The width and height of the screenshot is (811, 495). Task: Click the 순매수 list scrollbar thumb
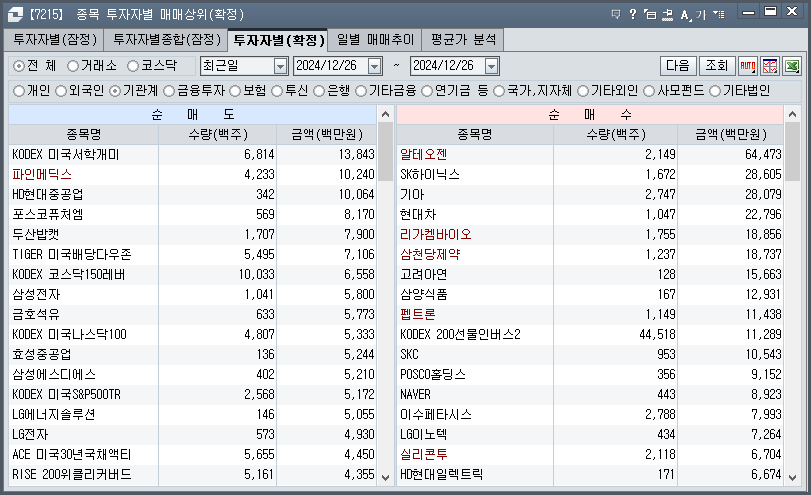point(792,152)
